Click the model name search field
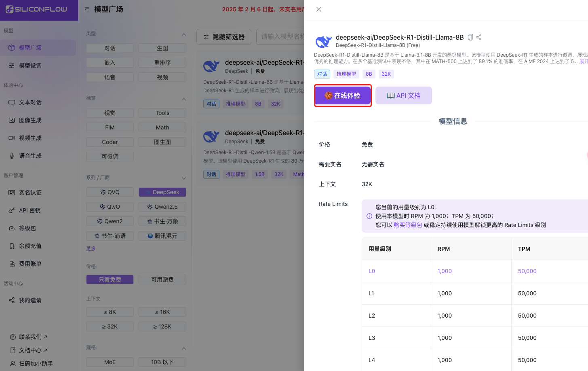This screenshot has width=588, height=371. pyautogui.click(x=281, y=37)
